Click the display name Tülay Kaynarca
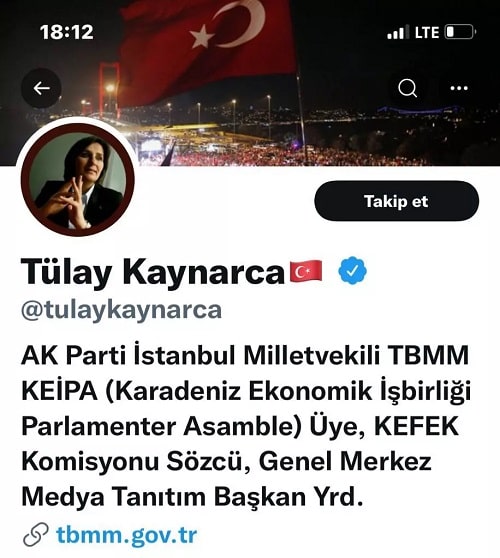 coord(153,272)
